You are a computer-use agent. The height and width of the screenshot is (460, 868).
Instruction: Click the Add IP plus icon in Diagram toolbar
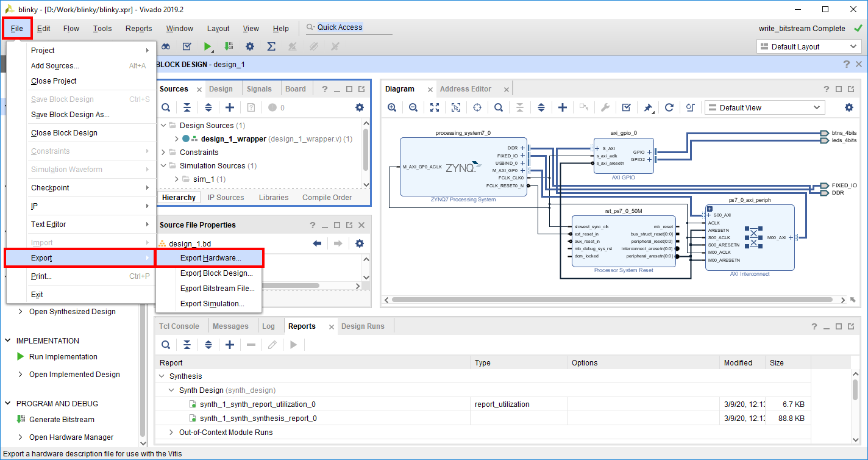point(563,107)
